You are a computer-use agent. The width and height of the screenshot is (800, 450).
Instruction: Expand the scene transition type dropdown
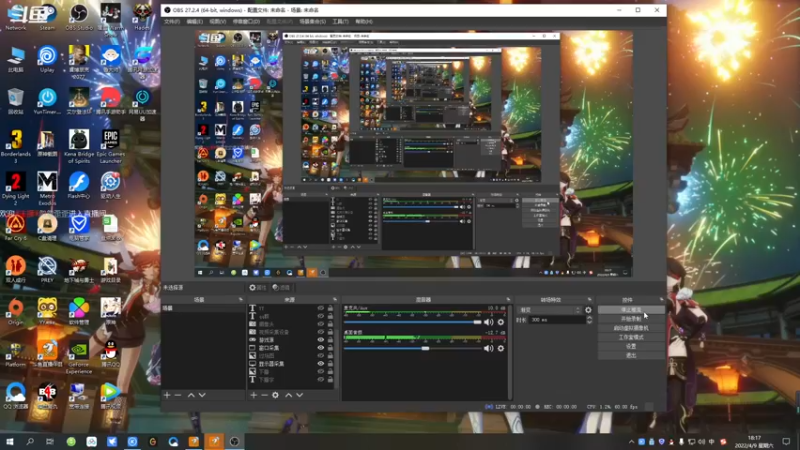[548, 310]
